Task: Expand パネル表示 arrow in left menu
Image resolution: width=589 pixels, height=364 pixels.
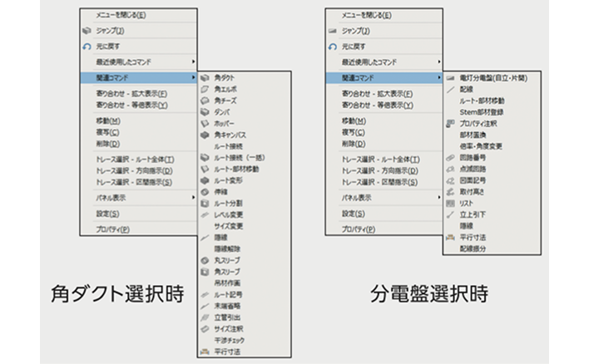Action: [193, 198]
